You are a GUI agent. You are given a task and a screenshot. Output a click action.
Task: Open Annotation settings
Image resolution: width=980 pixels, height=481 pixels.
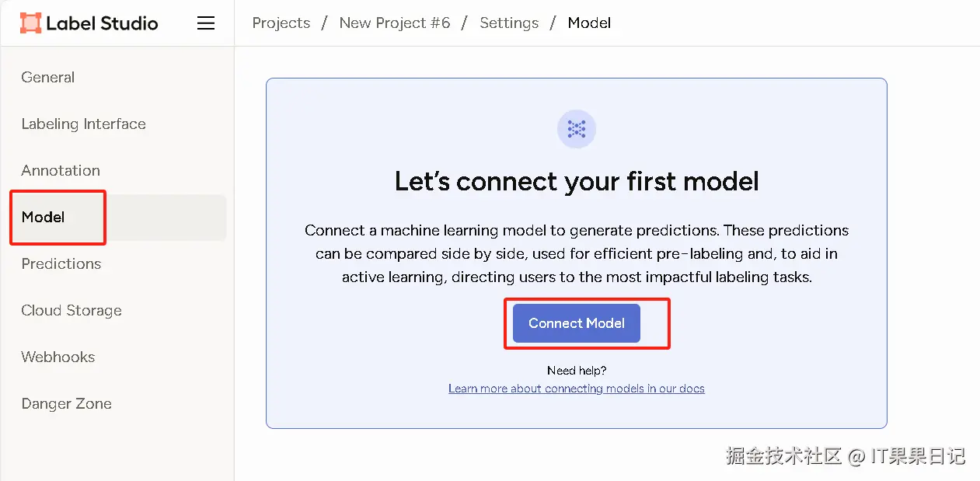coord(61,171)
